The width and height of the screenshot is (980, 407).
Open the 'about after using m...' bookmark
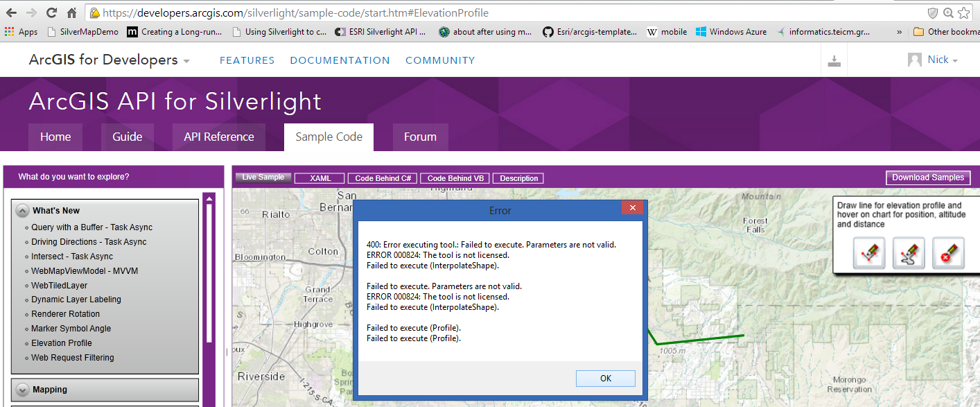tap(486, 31)
